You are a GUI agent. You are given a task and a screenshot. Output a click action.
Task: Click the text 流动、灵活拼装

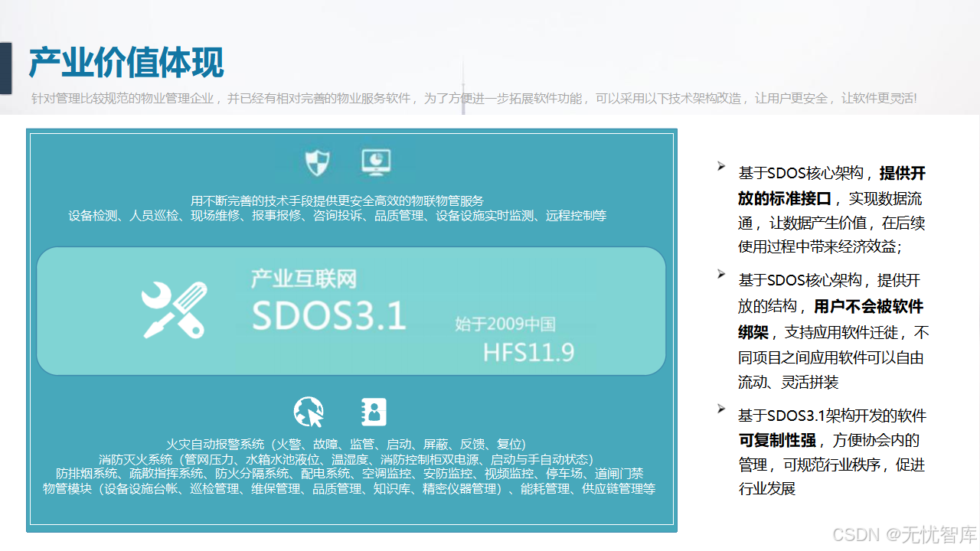click(x=789, y=382)
